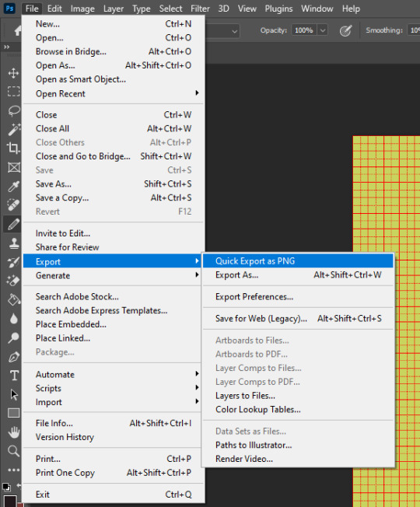This screenshot has width=420, height=507.
Task: Select the Clone Stamp tool
Action: (x=13, y=243)
